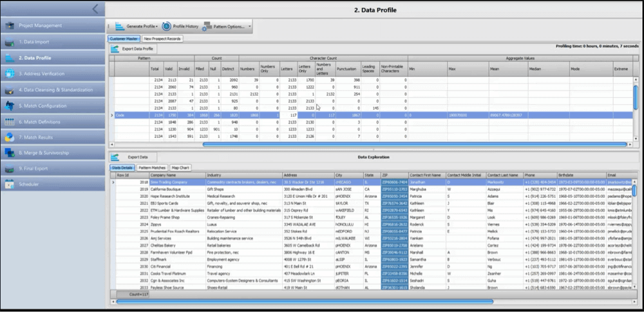Switch to the Pattern Matches tab
The height and width of the screenshot is (312, 644).
(152, 168)
